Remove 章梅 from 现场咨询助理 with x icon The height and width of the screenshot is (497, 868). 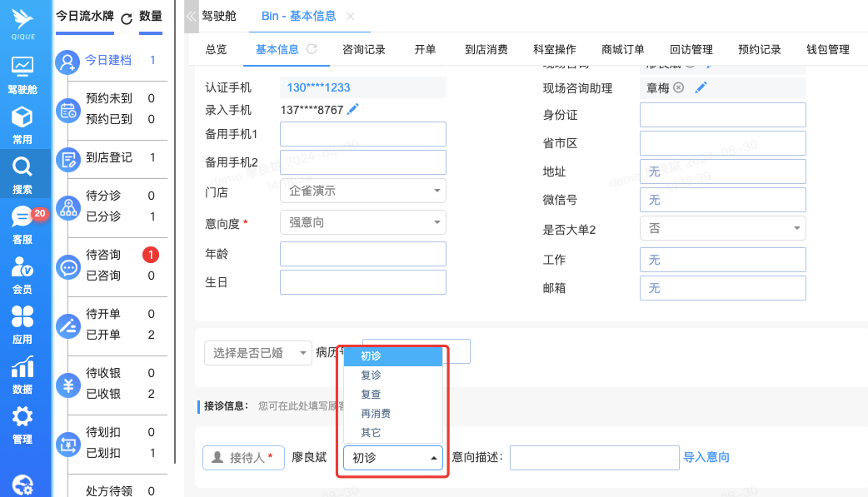click(678, 87)
